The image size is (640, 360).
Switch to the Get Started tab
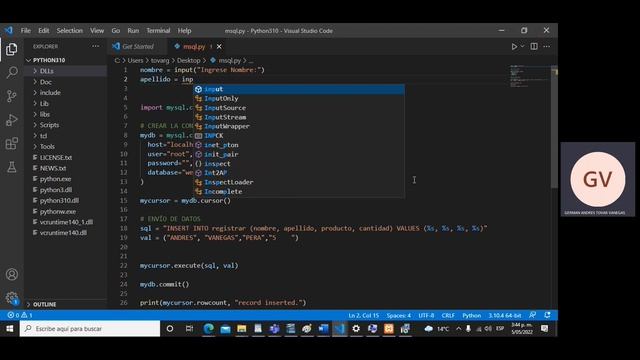pyautogui.click(x=138, y=47)
